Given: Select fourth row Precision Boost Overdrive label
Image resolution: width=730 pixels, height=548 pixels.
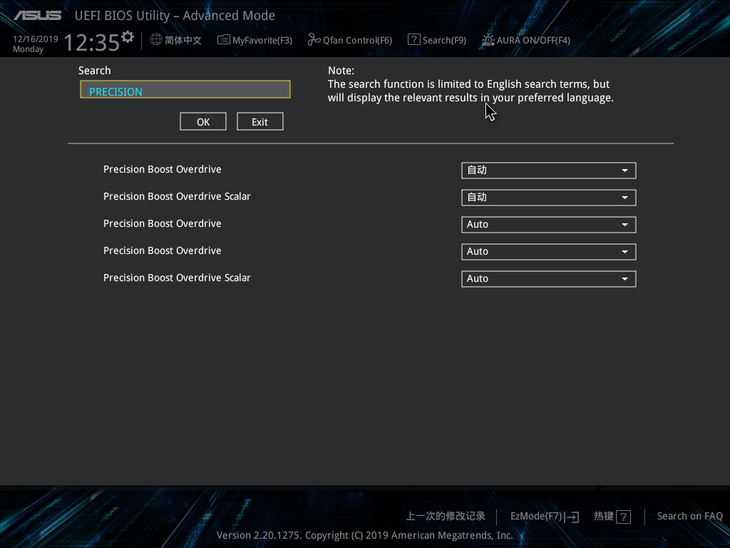Looking at the screenshot, I should (x=162, y=250).
